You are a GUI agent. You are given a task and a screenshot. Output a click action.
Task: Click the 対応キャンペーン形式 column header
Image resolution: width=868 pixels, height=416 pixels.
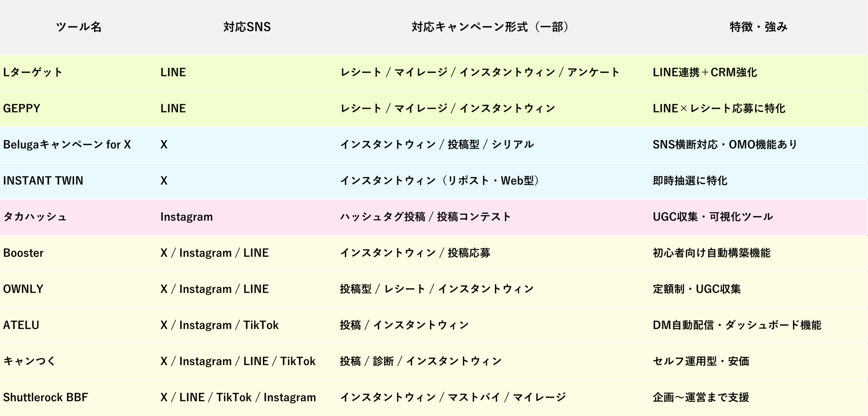click(x=490, y=27)
